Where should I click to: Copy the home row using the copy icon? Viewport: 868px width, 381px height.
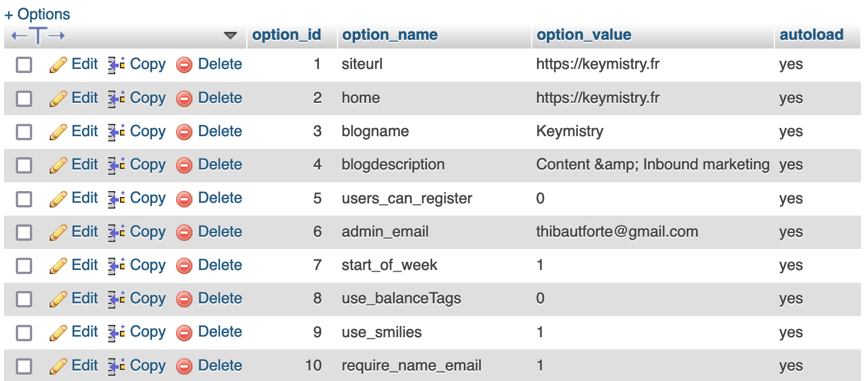pyautogui.click(x=115, y=98)
